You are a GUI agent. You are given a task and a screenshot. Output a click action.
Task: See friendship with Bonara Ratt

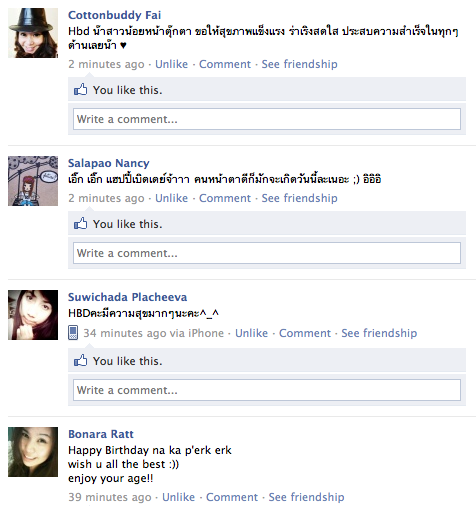[306, 497]
